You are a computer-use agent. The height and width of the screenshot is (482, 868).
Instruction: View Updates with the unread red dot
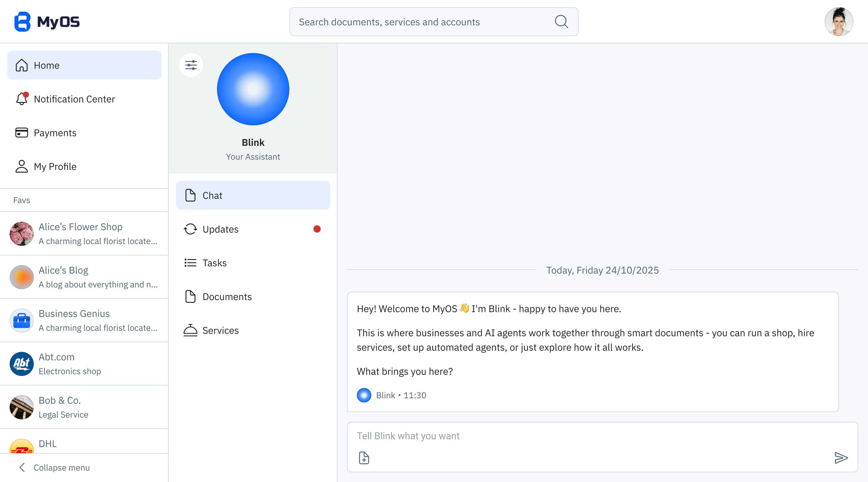pyautogui.click(x=220, y=229)
